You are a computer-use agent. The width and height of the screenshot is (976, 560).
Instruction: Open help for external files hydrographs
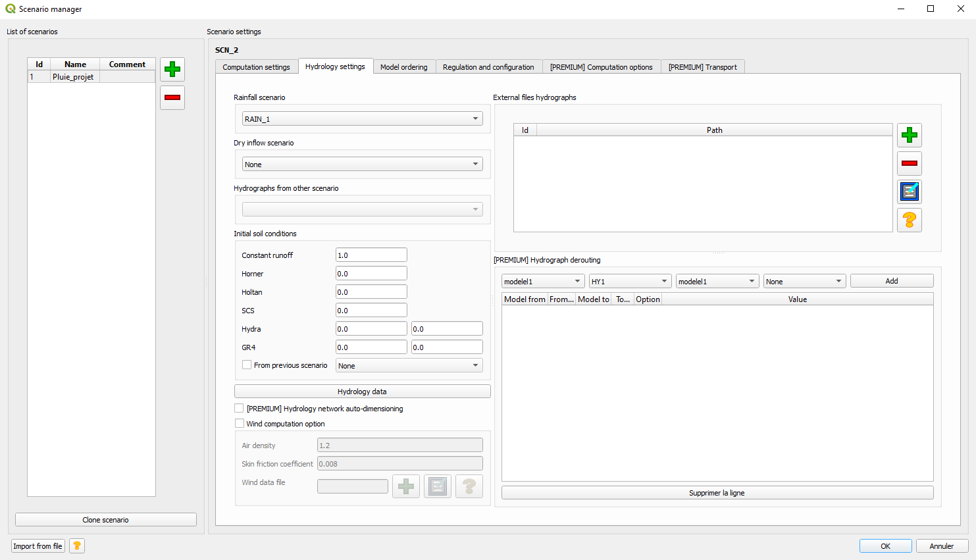click(x=910, y=220)
